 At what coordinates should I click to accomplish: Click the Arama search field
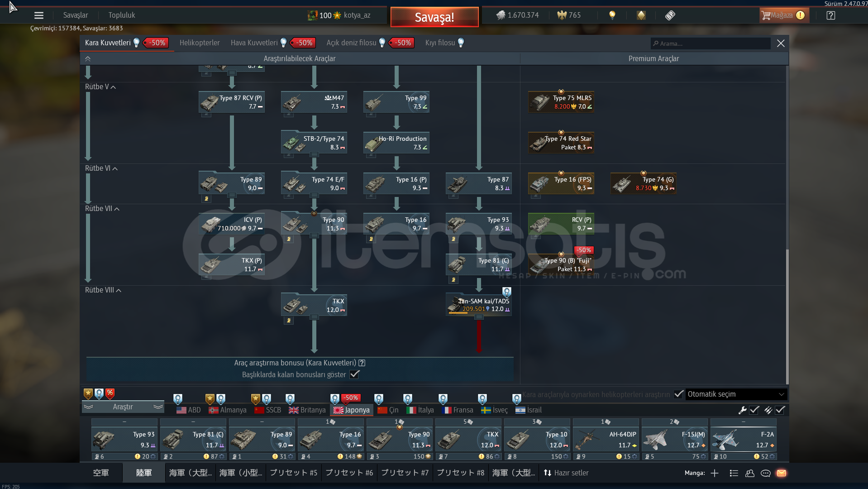pos(711,43)
